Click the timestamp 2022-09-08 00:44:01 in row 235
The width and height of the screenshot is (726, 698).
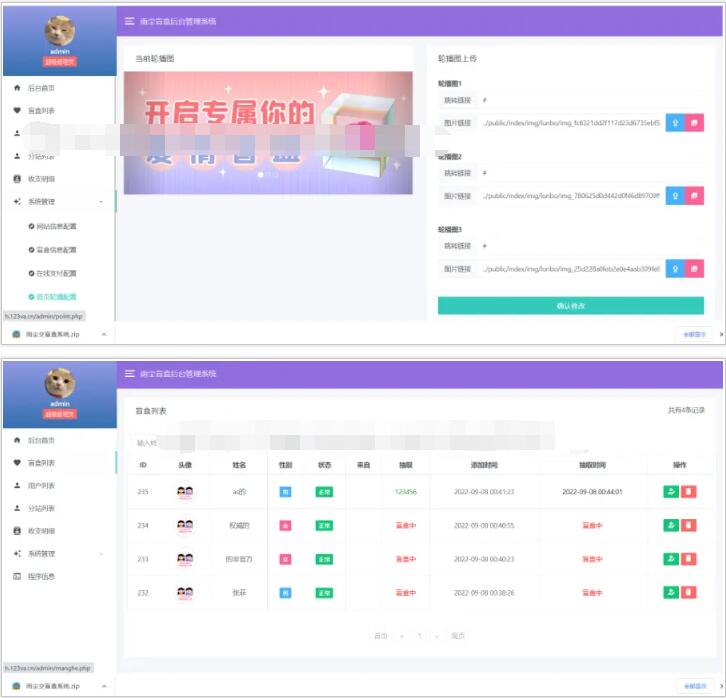[592, 492]
